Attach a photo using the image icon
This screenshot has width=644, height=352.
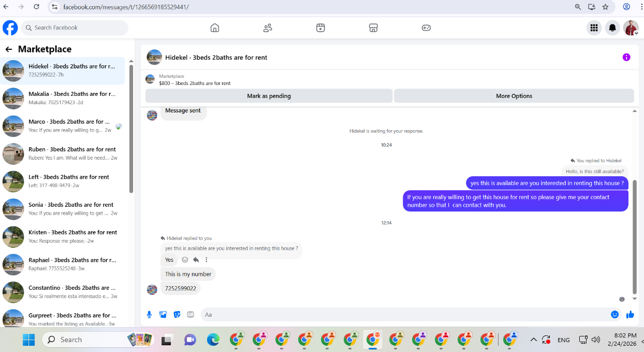pos(163,314)
